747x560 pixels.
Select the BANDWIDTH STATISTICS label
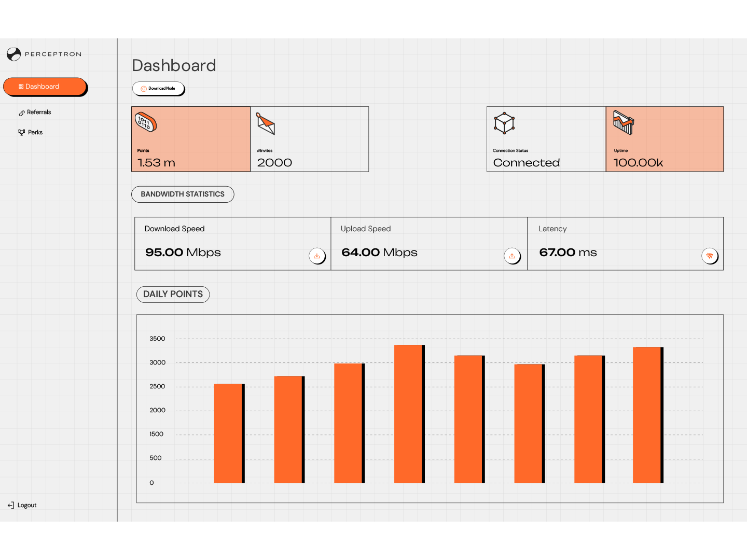click(x=183, y=194)
